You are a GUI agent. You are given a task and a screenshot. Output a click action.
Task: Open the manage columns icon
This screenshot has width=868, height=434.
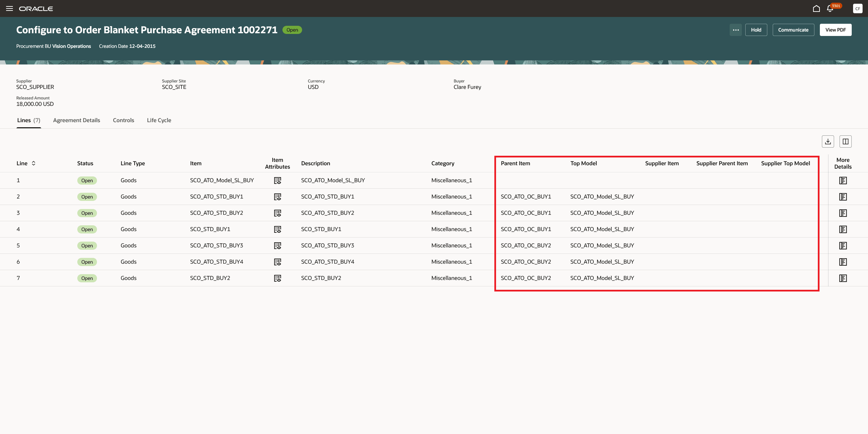point(845,141)
